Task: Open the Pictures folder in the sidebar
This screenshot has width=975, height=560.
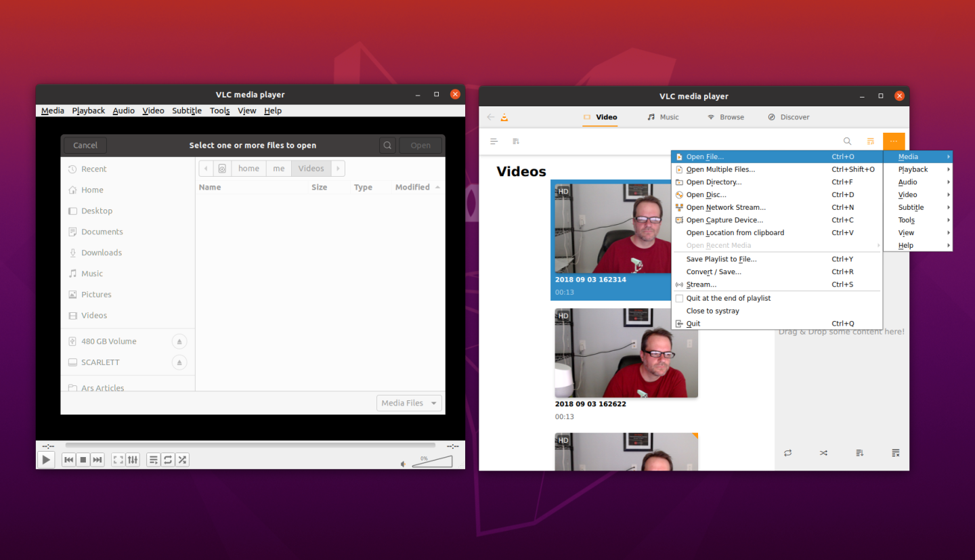Action: coord(97,294)
